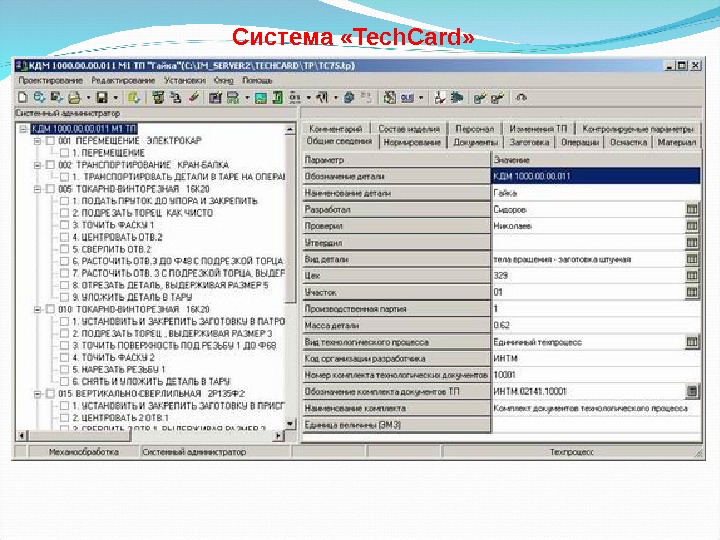The image size is (720, 540).
Task: Click lookup button in the Утвердил row
Action: pos(692,242)
